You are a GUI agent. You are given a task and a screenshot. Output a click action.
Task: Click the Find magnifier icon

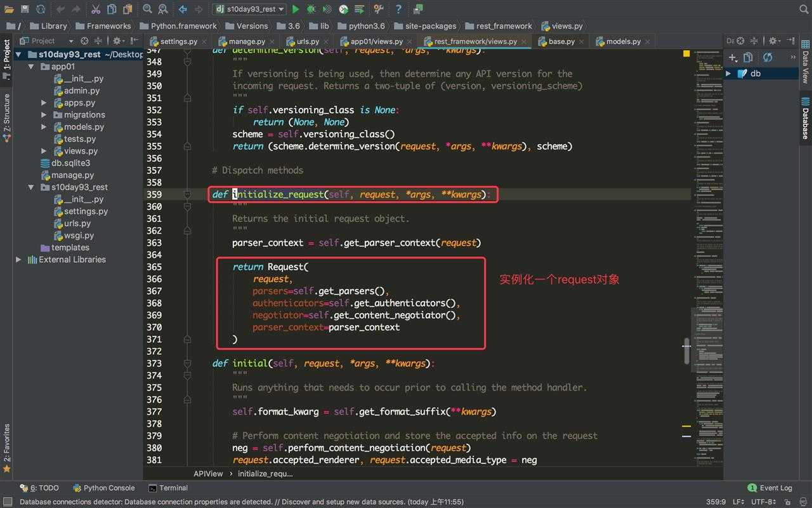(147, 9)
